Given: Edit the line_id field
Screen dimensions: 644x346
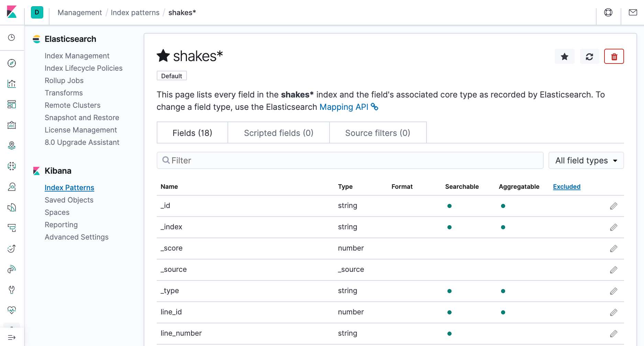Looking at the screenshot, I should pos(614,312).
